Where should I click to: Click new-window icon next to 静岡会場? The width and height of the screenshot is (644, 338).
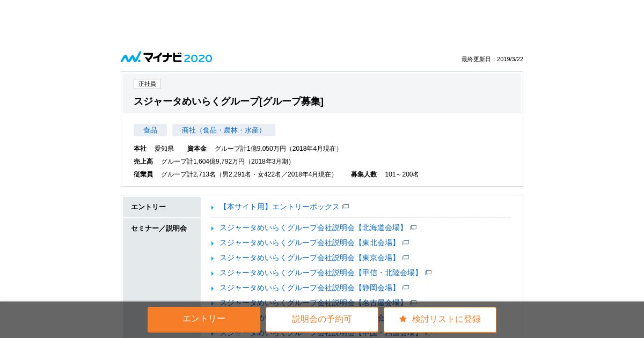coord(406,288)
